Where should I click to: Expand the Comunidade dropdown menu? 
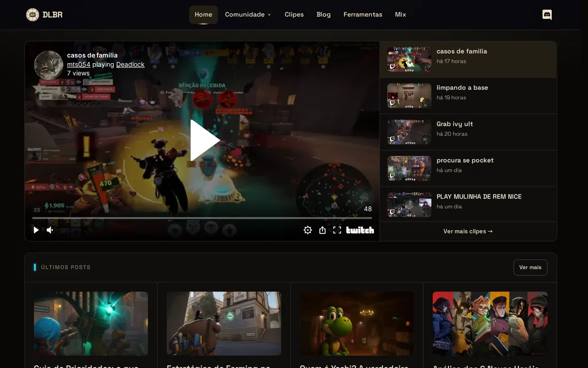(x=248, y=14)
